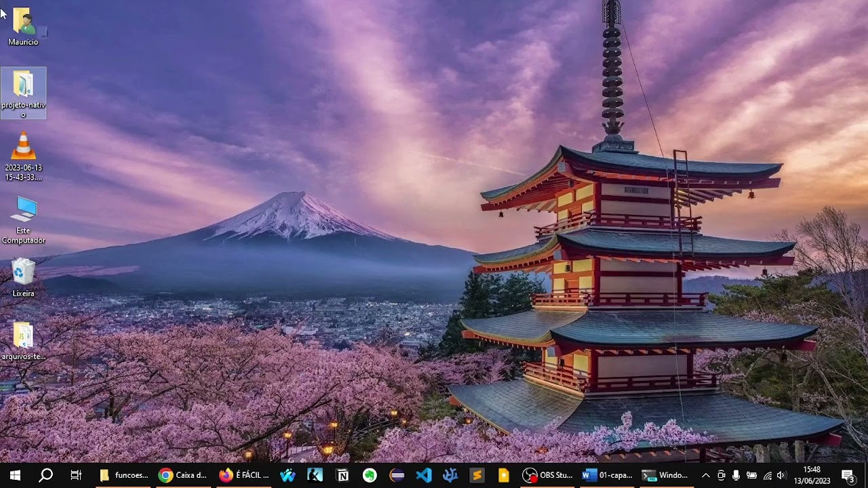Switch to Chrome window Caixa d...
Screen dimensions: 868x488
(182, 475)
